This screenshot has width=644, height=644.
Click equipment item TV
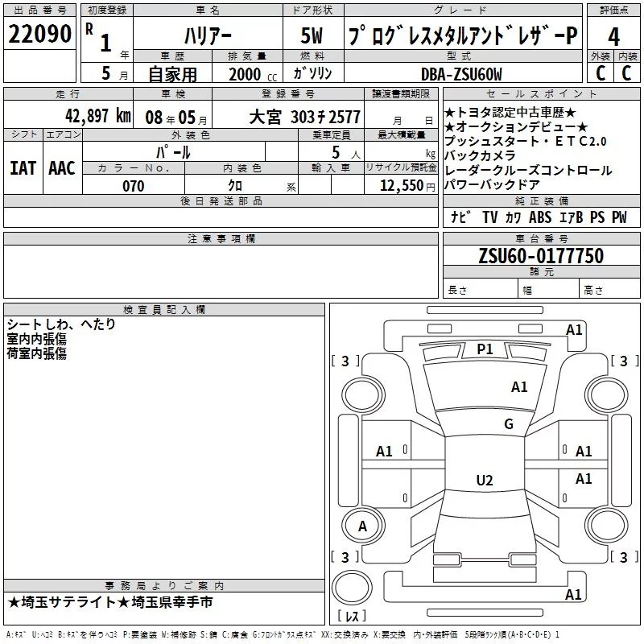pyautogui.click(x=490, y=217)
